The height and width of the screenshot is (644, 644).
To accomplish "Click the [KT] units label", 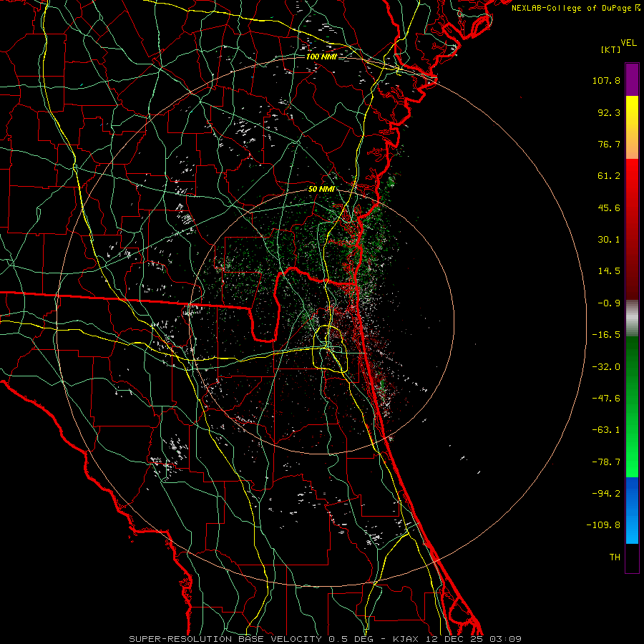I will click(611, 49).
